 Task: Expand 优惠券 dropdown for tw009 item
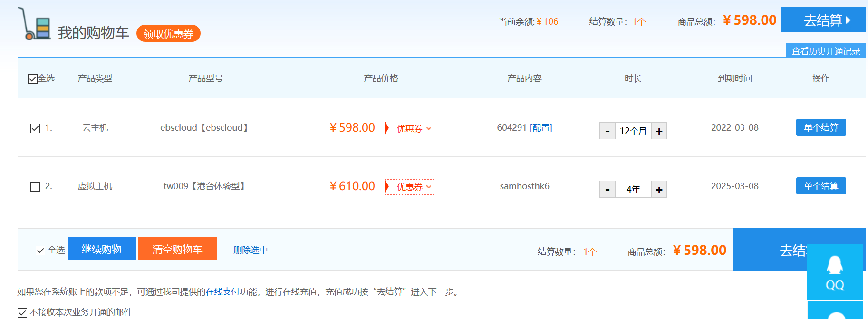click(x=410, y=187)
